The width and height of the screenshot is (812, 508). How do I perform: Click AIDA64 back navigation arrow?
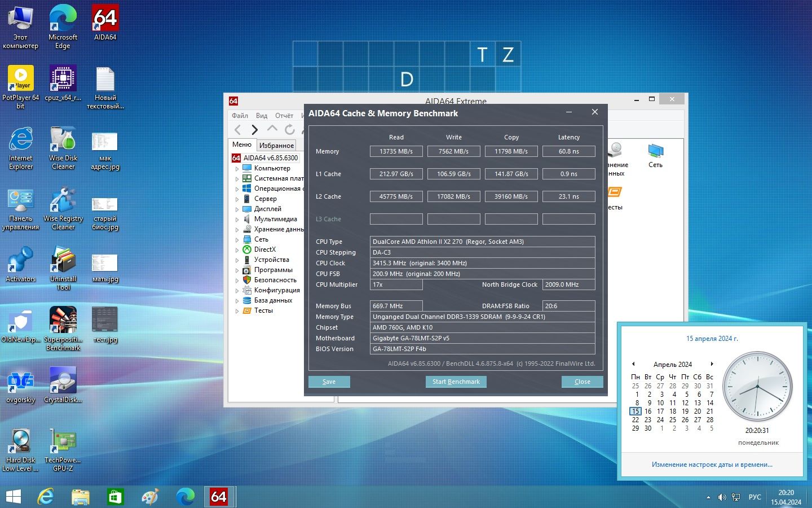tap(237, 130)
